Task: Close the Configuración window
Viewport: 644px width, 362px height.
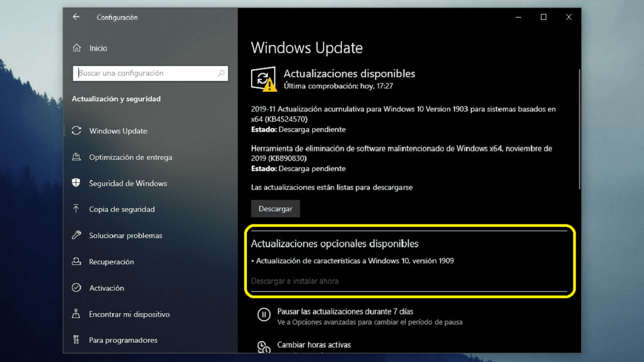Action: click(x=569, y=17)
